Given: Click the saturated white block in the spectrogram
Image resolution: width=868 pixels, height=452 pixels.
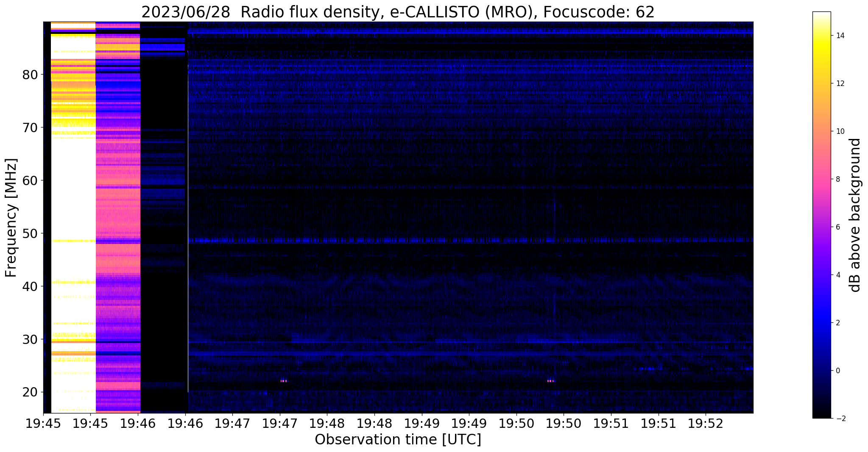Looking at the screenshot, I should coord(73,191).
